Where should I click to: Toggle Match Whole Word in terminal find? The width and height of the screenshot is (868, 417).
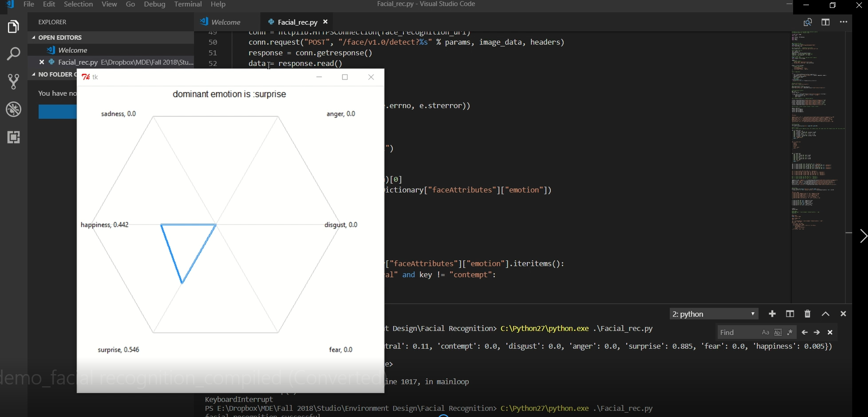778,332
